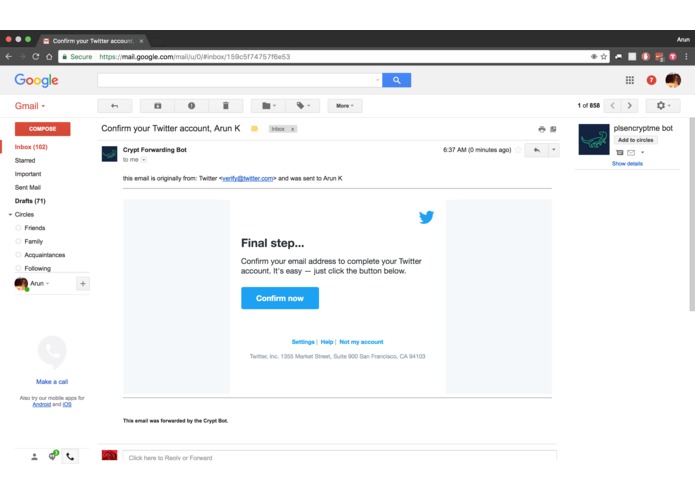Viewport: 695px width, 494px height.
Task: Select the Following circle
Action: tap(37, 268)
